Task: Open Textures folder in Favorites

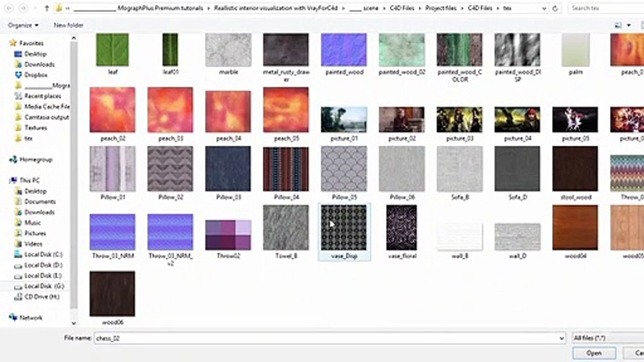Action: pyautogui.click(x=35, y=128)
